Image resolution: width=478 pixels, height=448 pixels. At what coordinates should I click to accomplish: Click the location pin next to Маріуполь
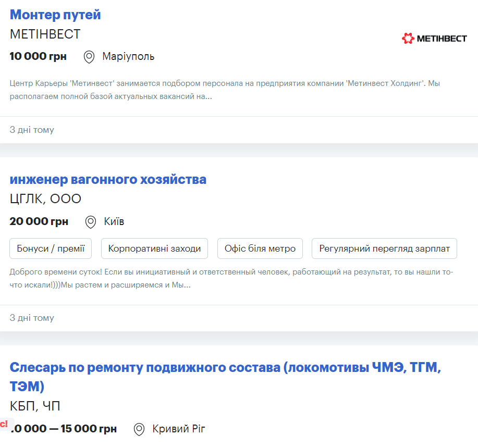pyautogui.click(x=88, y=56)
